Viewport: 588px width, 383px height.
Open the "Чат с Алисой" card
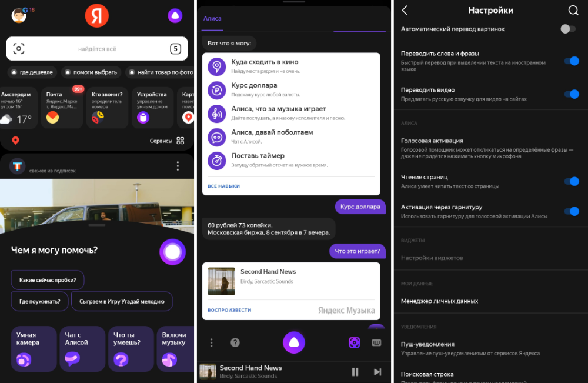point(82,349)
